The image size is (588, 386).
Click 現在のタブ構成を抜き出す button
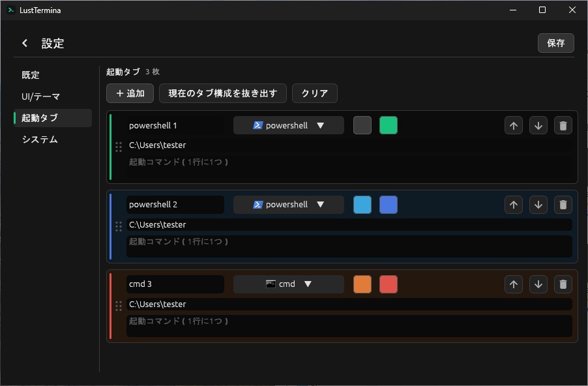click(223, 93)
